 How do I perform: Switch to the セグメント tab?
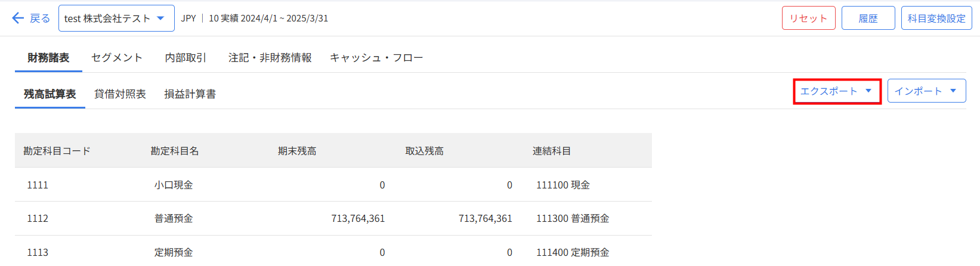point(116,58)
